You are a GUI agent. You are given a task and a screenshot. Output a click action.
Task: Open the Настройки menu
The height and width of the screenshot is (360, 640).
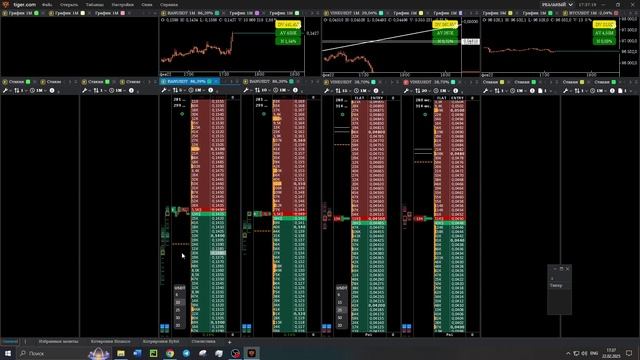[122, 4]
